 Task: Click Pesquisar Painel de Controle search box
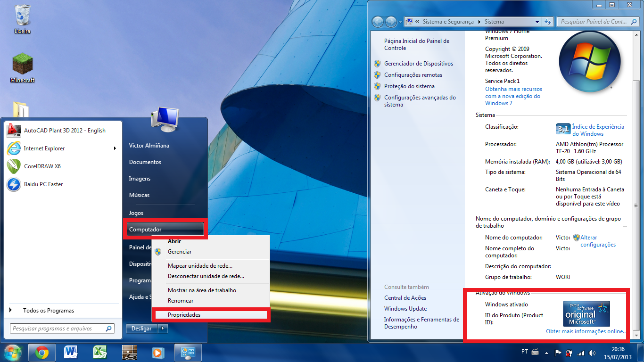click(x=598, y=22)
